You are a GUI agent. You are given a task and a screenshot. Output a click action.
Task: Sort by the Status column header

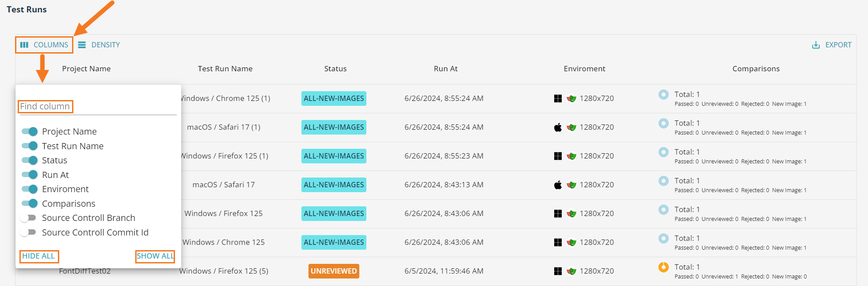(x=335, y=69)
